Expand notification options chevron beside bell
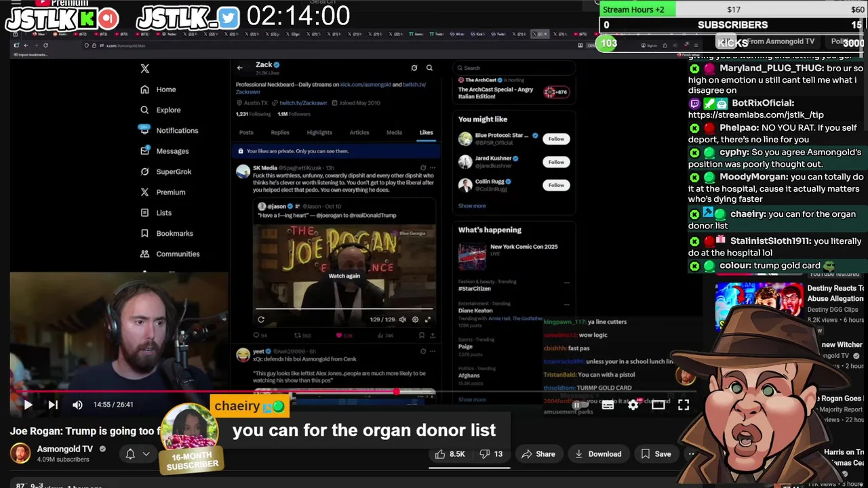The image size is (868, 488). click(146, 454)
